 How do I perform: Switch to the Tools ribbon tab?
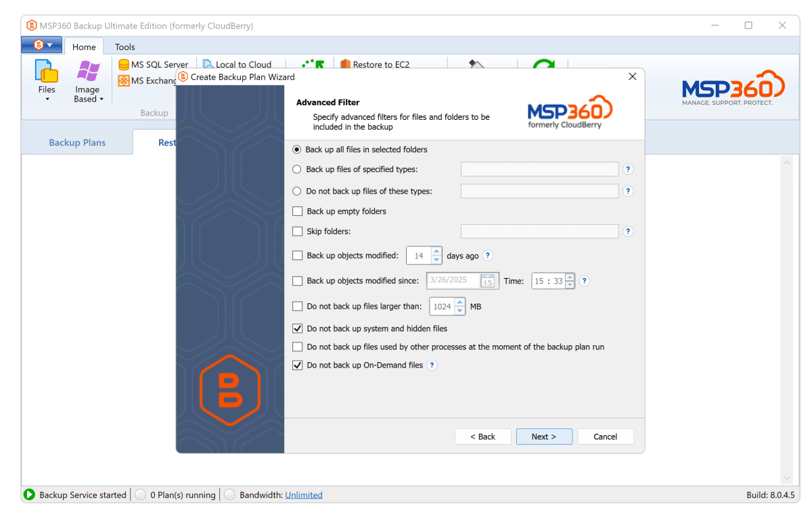tap(125, 47)
